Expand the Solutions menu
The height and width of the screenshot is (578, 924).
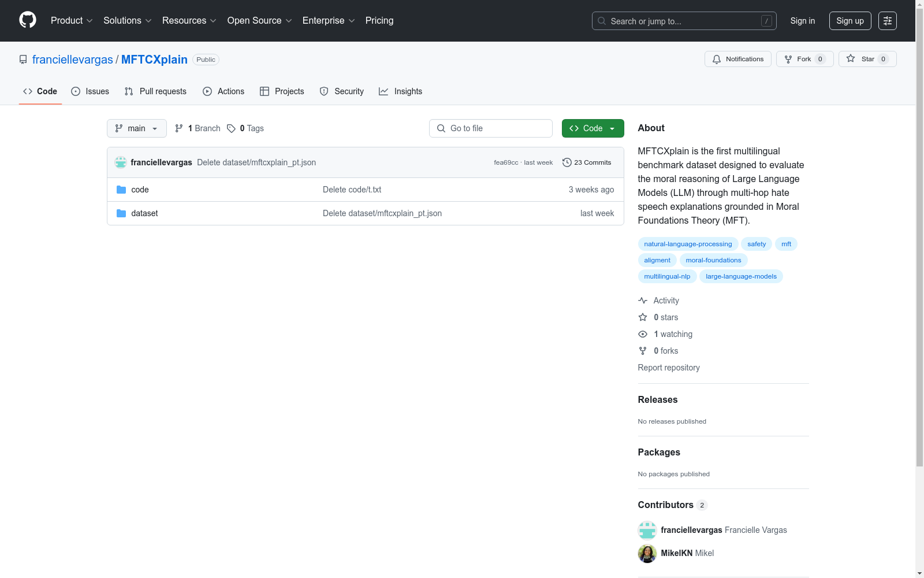coord(128,21)
